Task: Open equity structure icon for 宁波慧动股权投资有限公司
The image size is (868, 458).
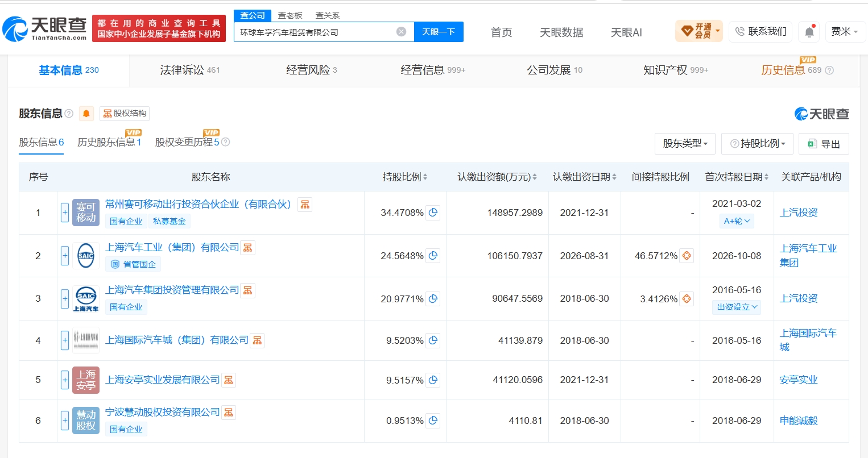Action: tap(228, 413)
